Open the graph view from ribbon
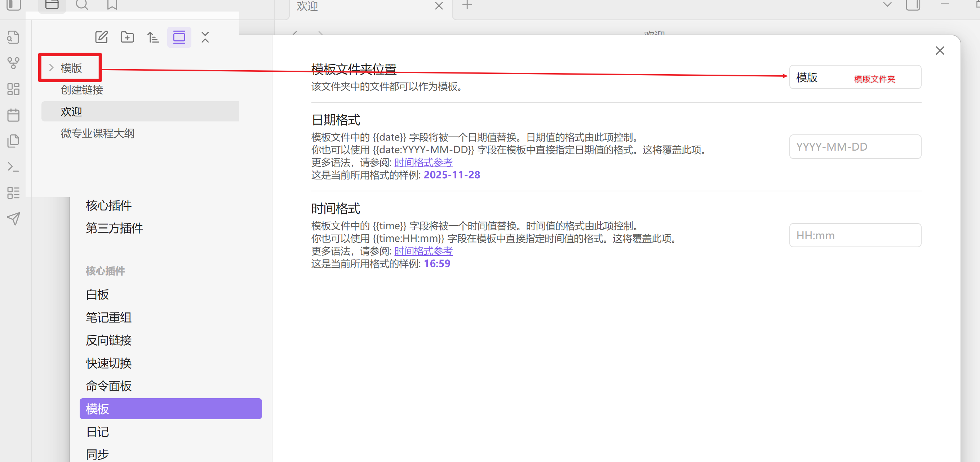Image resolution: width=980 pixels, height=462 pixels. point(13,63)
